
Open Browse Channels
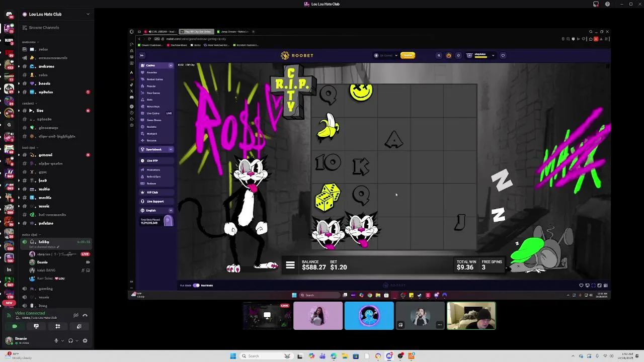click(44, 28)
